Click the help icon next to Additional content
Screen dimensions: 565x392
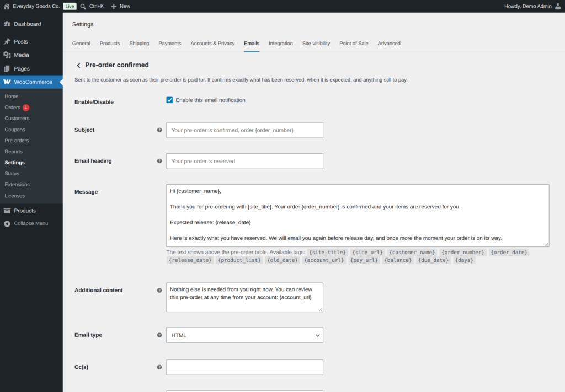point(159,290)
